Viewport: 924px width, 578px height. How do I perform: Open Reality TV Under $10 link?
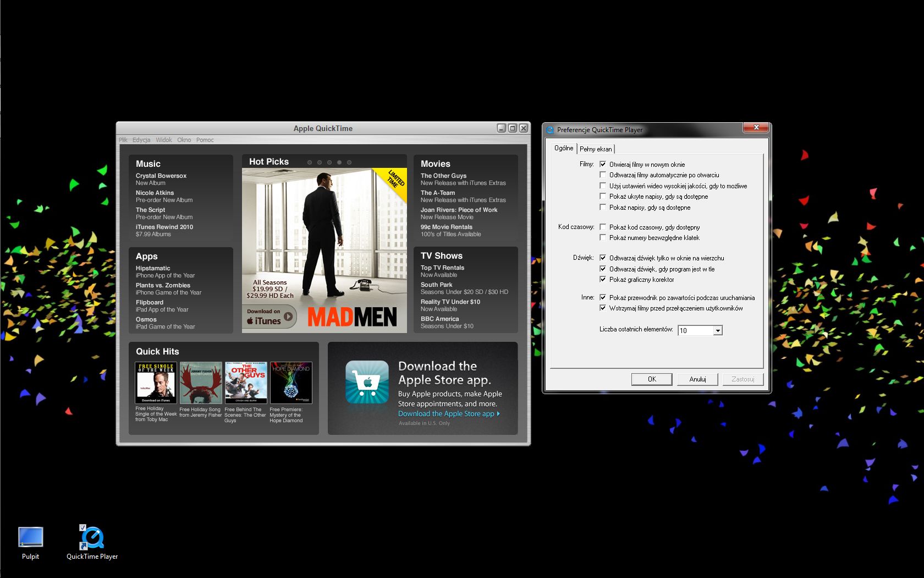point(450,305)
